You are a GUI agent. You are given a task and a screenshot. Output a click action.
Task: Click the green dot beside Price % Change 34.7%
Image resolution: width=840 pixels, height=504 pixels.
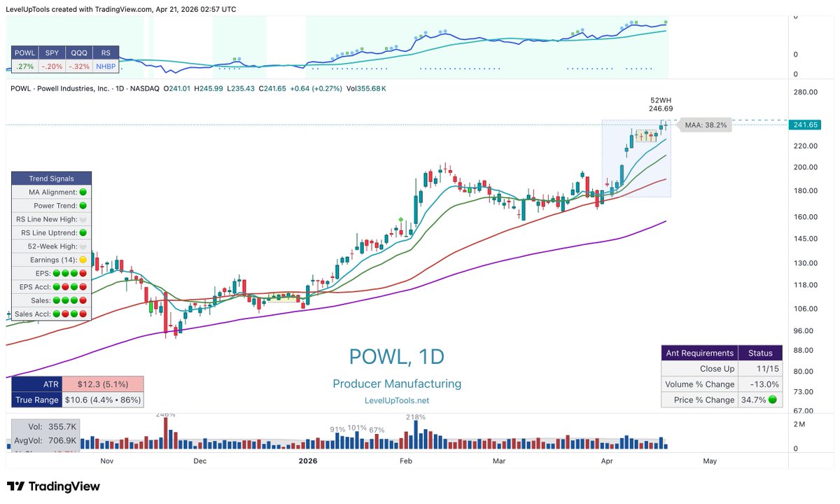point(772,400)
